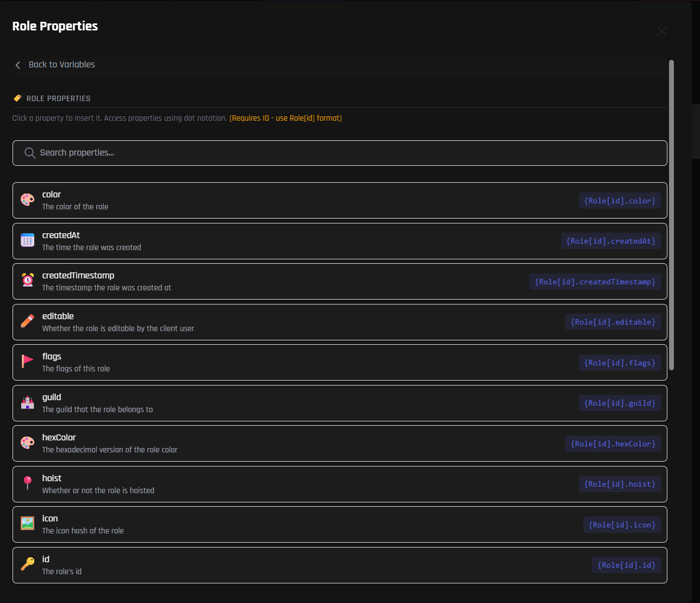Click the calendar icon beside createdAt

27,240
